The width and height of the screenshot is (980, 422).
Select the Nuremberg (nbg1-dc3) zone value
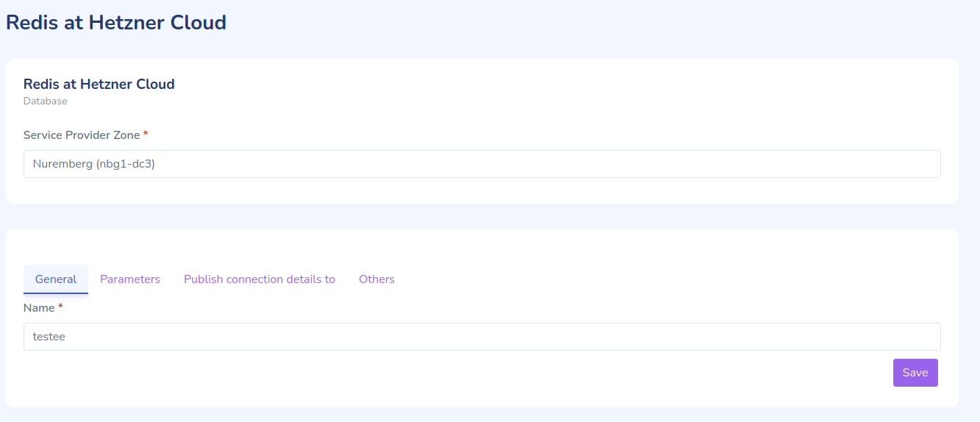(94, 164)
